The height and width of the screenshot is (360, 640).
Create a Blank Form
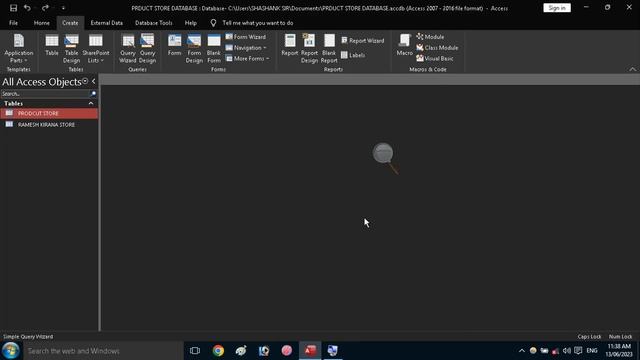(214, 49)
